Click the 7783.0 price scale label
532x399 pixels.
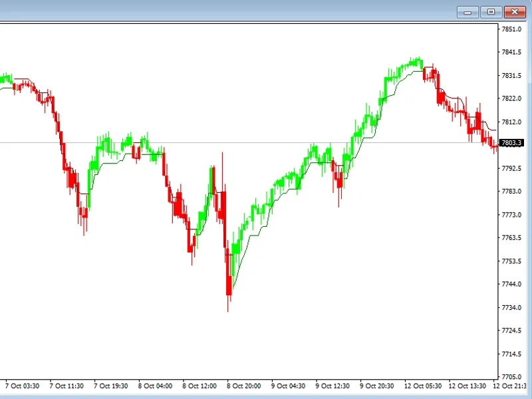pos(511,192)
